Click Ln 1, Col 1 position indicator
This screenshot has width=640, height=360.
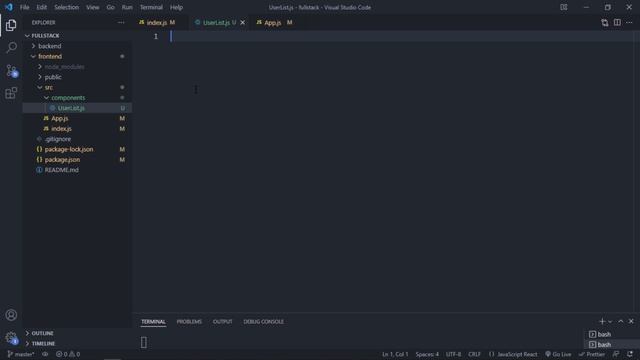395,354
